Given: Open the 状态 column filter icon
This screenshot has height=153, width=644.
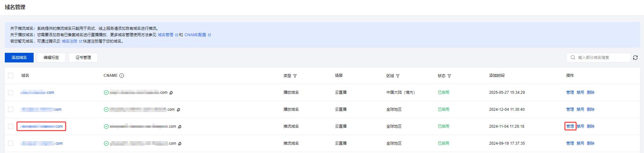Looking at the screenshot, I should point(449,76).
